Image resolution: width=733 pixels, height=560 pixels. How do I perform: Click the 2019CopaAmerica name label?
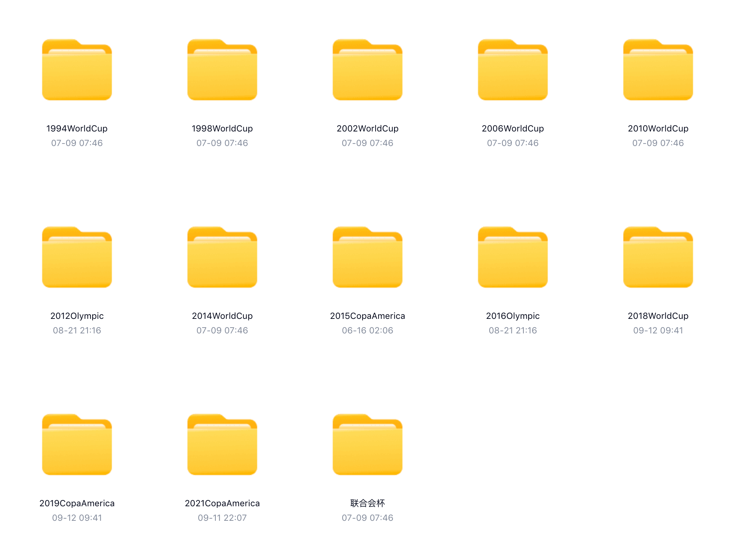[x=77, y=503]
